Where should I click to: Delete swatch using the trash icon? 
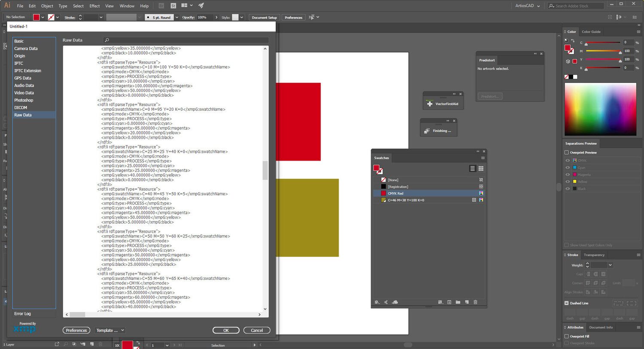475,302
